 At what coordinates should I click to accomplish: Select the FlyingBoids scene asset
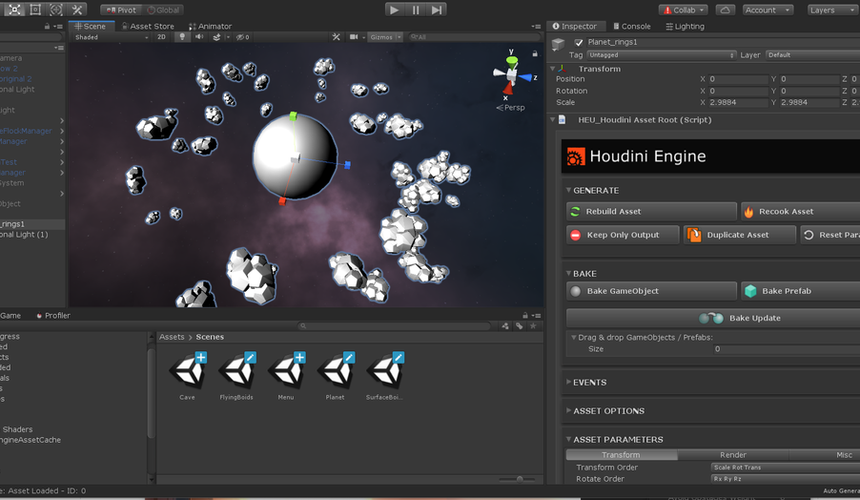point(236,376)
